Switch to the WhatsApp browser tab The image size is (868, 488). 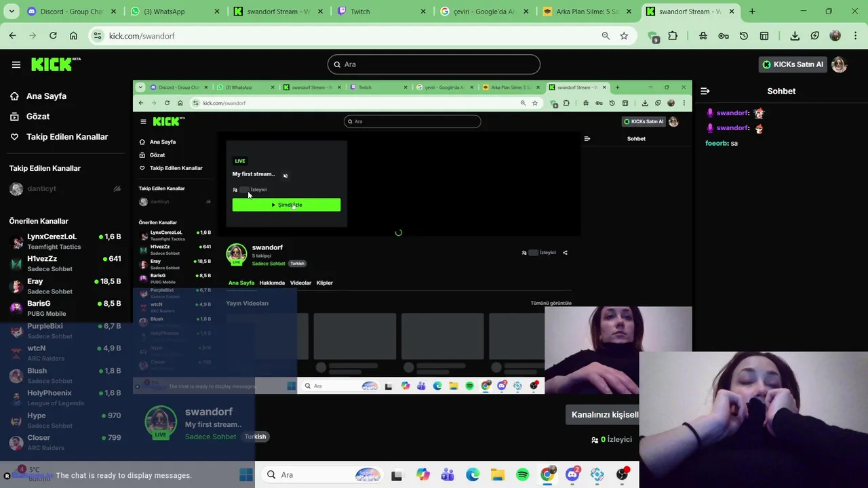tap(174, 12)
